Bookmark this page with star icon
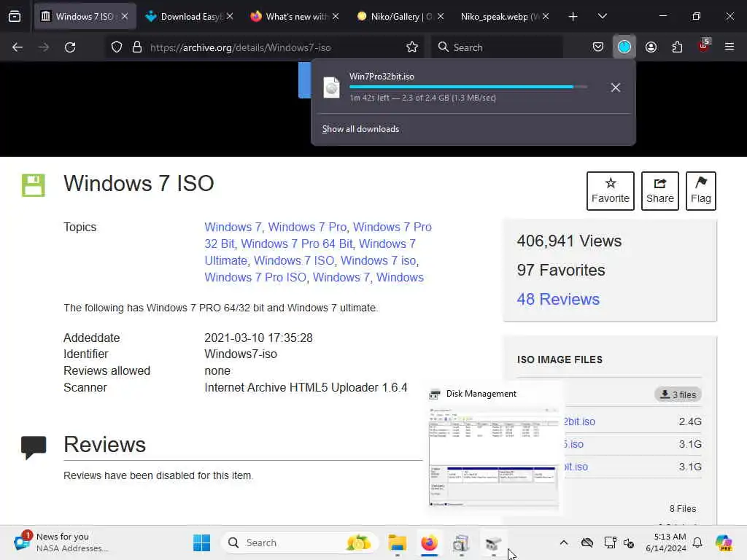Image resolution: width=747 pixels, height=560 pixels. 412,47
